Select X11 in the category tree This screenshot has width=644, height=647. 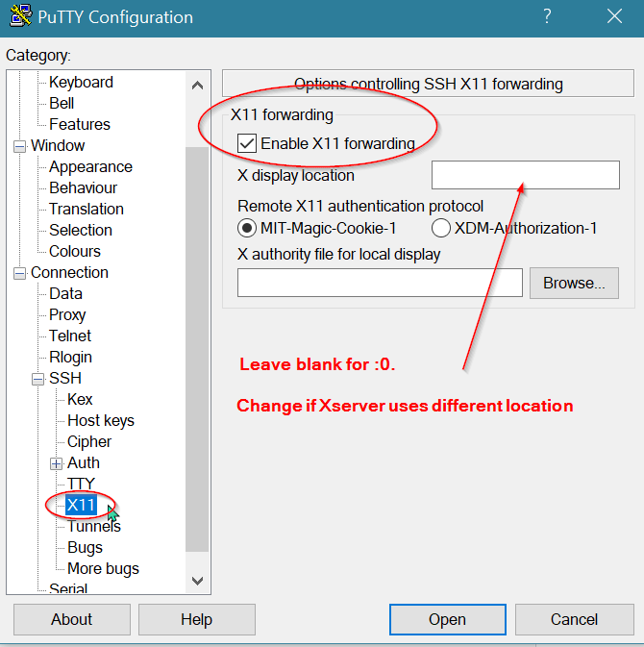point(81,505)
